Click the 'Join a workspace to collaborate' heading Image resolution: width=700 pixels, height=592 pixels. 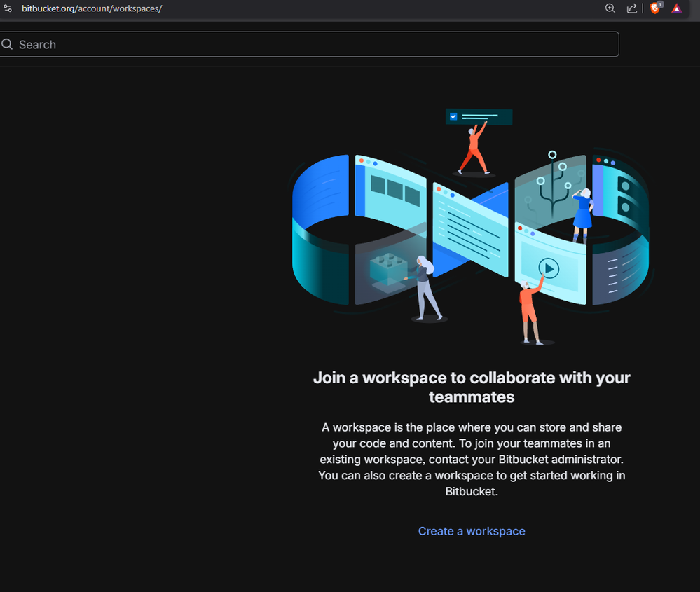472,387
